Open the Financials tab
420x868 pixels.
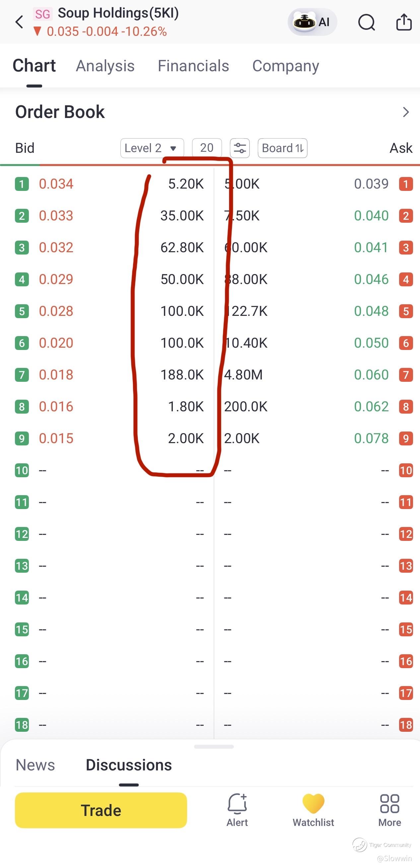pyautogui.click(x=194, y=66)
